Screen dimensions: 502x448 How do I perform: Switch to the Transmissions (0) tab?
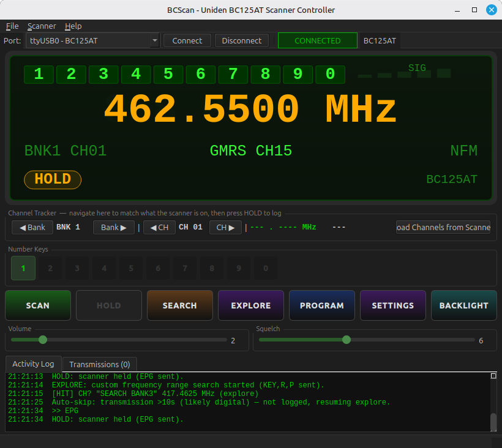coord(100,365)
